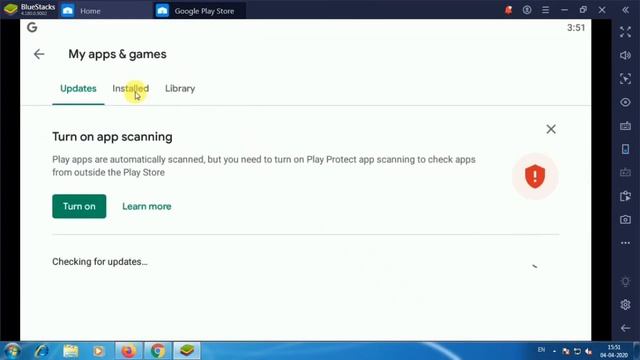Open File Explorer from the taskbar
This screenshot has height=360, width=640.
tap(71, 351)
